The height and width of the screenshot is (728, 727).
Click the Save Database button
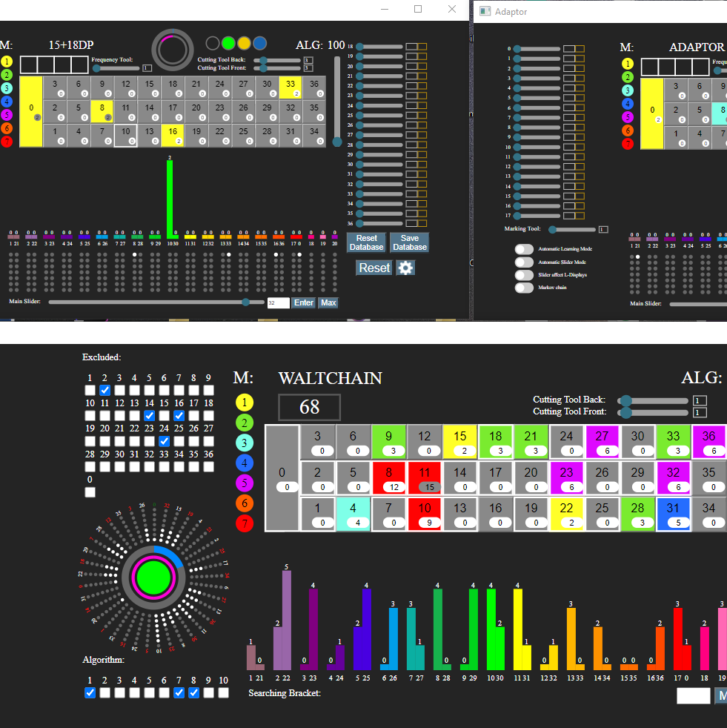(x=409, y=242)
